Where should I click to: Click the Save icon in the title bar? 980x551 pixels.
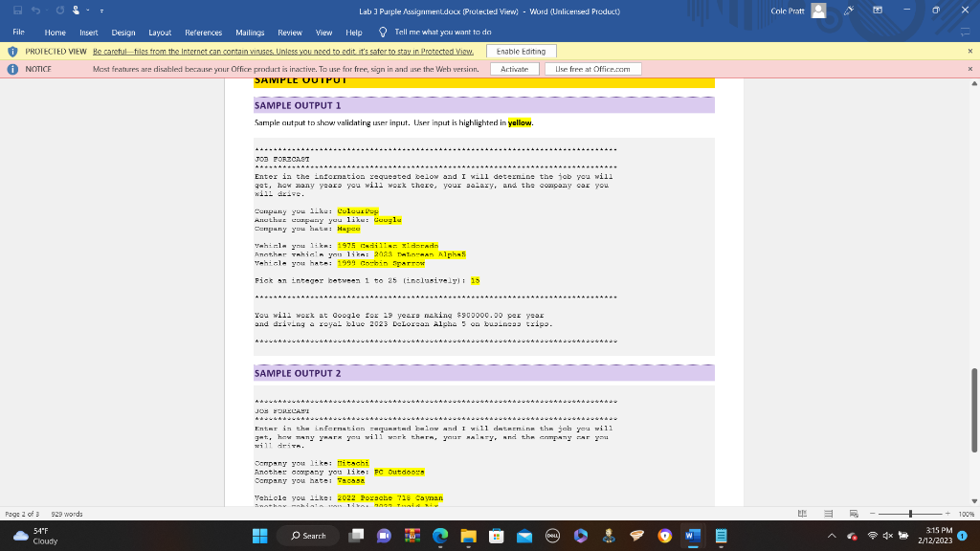click(x=17, y=11)
